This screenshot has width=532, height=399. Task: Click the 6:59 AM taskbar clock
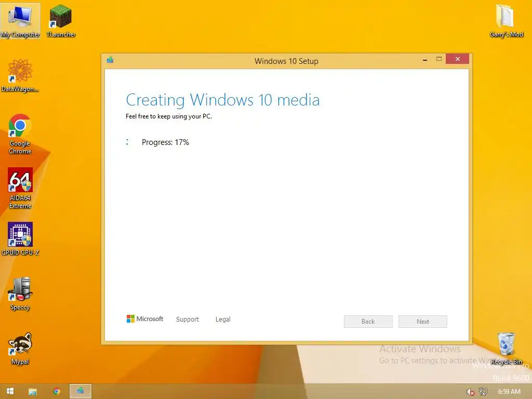pos(509,392)
